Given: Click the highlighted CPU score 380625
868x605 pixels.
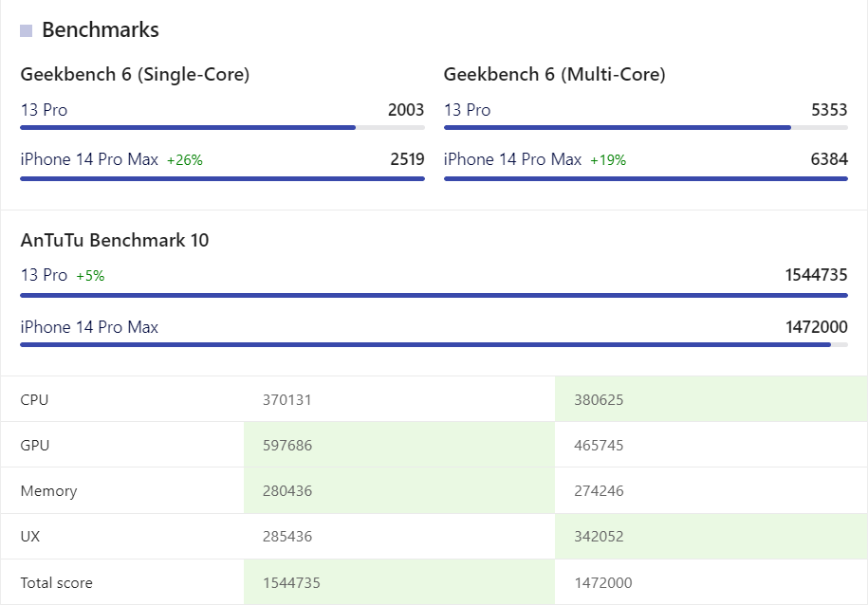Looking at the screenshot, I should (x=599, y=400).
